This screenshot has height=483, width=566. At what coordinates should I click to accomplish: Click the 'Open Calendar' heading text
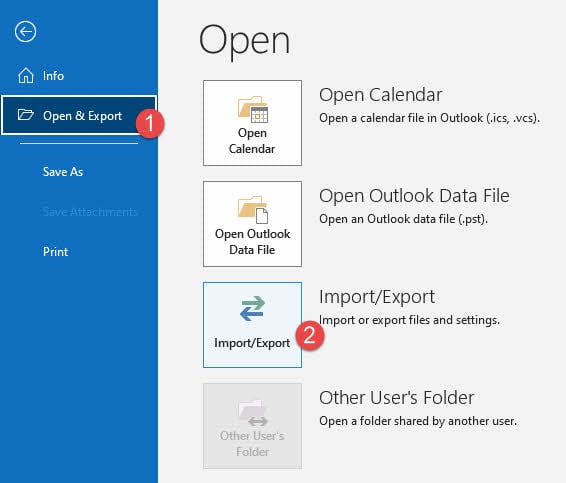click(380, 95)
